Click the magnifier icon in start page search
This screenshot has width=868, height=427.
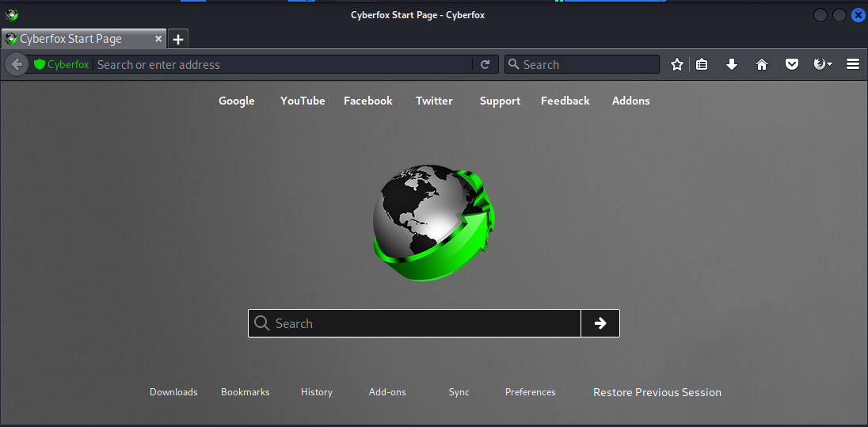coord(261,323)
